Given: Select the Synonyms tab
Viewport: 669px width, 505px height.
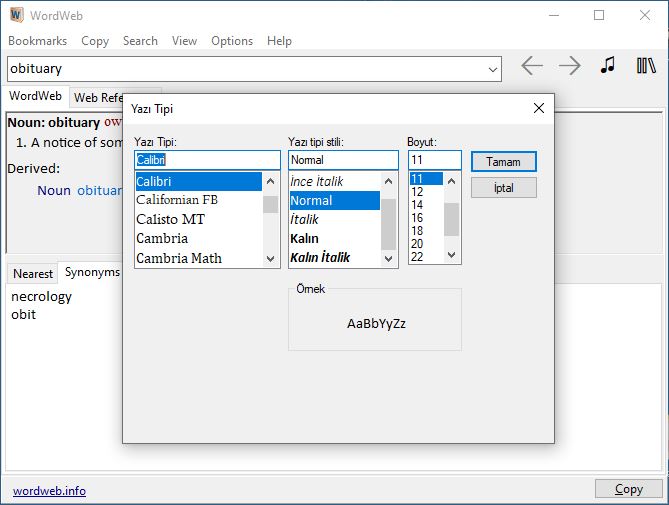Looking at the screenshot, I should click(x=92, y=272).
